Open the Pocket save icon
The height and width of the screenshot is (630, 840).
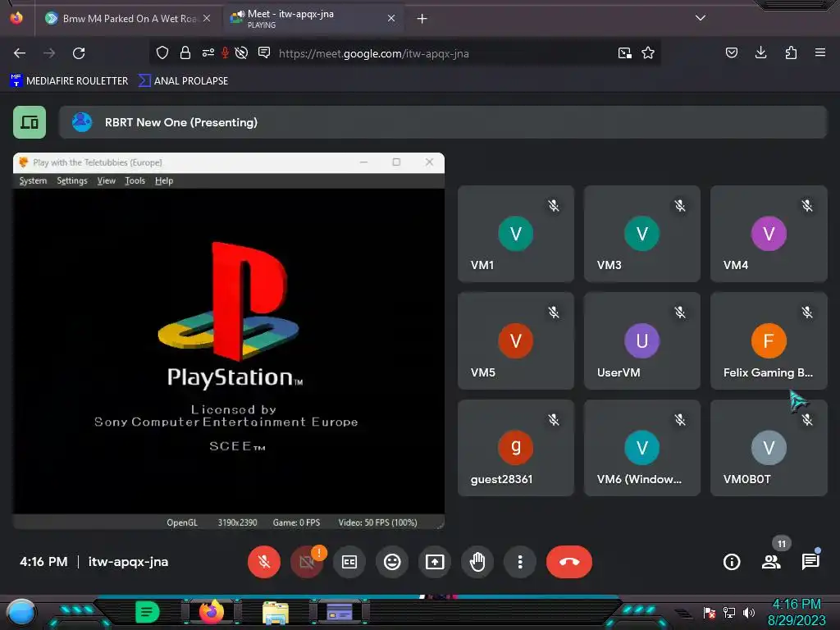(731, 52)
